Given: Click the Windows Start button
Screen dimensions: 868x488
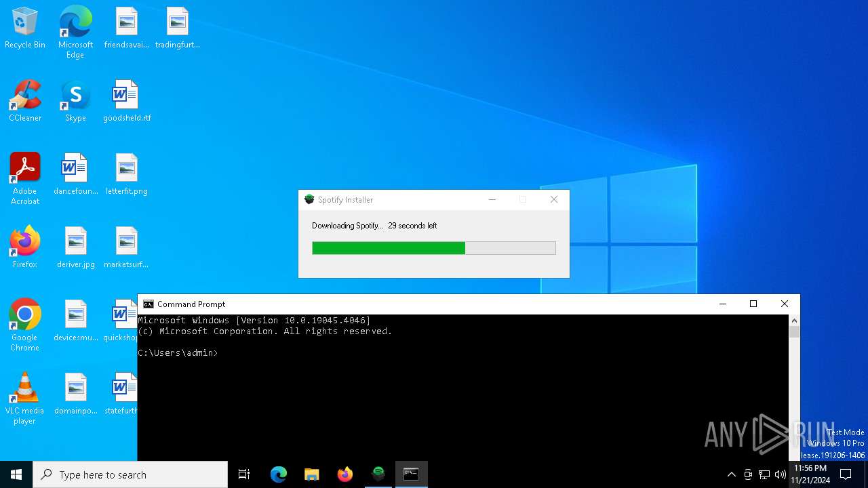Looking at the screenshot, I should pos(16,474).
